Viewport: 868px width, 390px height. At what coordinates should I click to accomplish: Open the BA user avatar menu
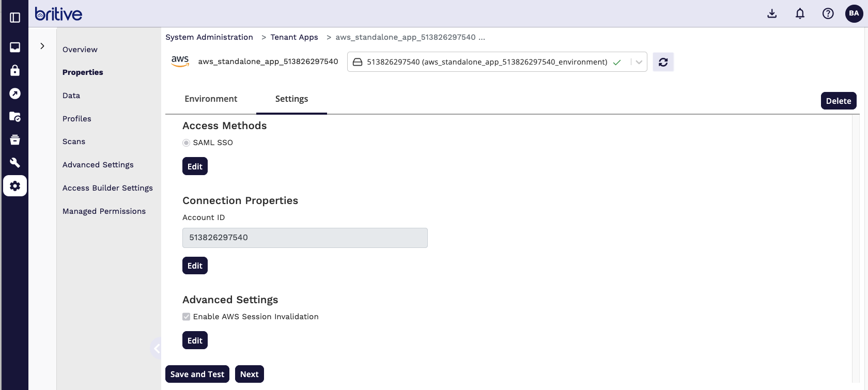854,13
